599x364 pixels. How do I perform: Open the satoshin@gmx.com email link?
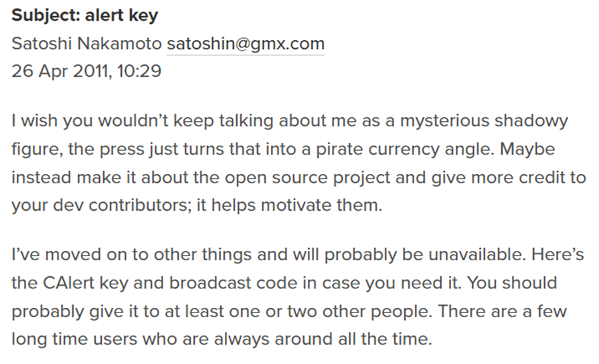[x=246, y=43]
